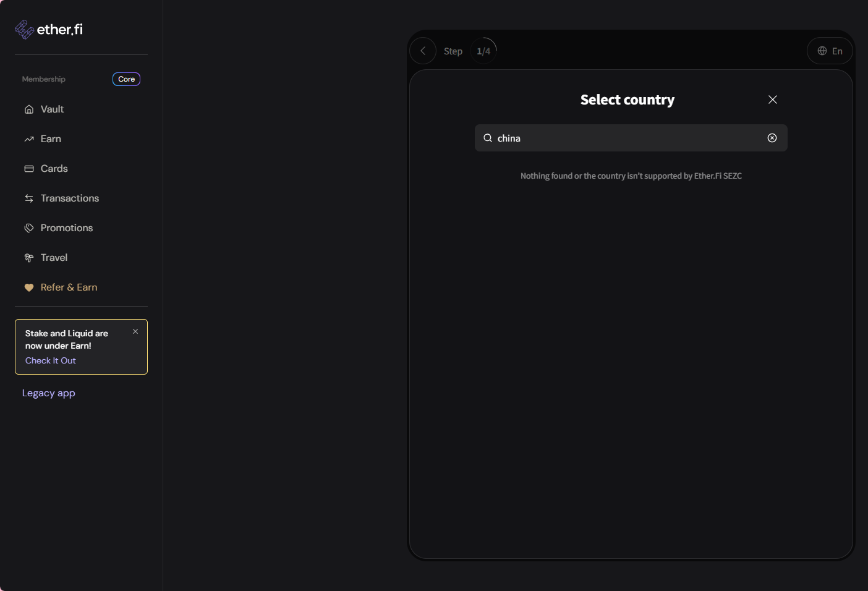The width and height of the screenshot is (868, 591).
Task: Open the Earn section
Action: click(x=51, y=139)
